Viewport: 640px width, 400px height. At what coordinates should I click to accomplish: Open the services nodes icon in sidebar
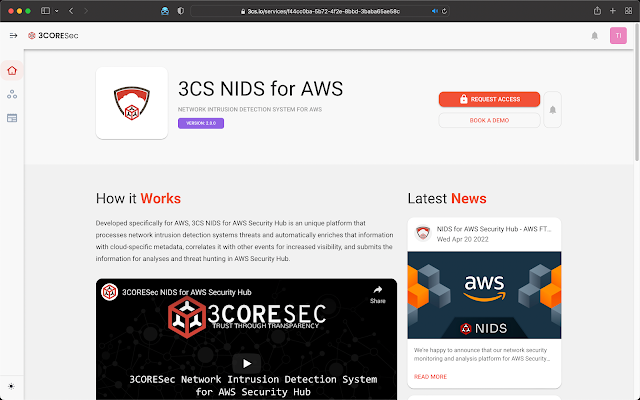tap(12, 94)
